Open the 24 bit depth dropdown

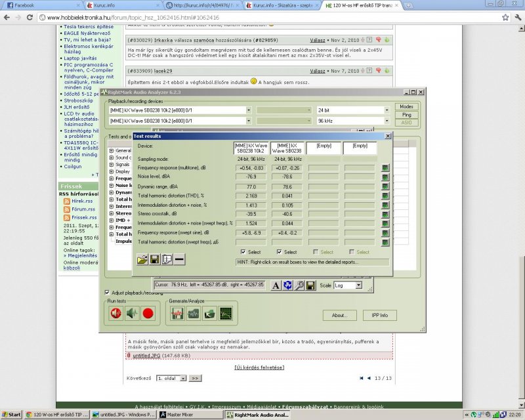[387, 110]
